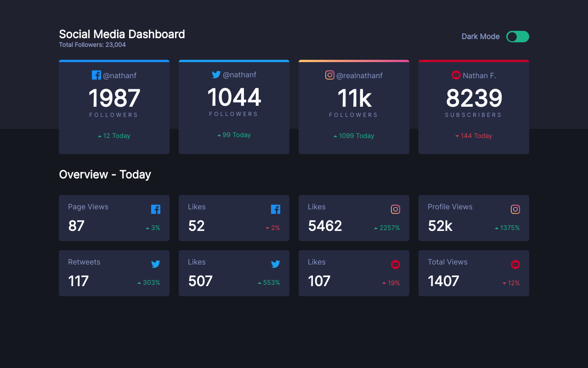Click the Total Views value 1407
This screenshot has height=368, width=588.
click(x=443, y=281)
